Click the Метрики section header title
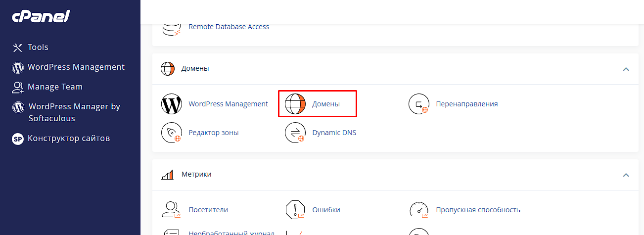 [x=196, y=175]
